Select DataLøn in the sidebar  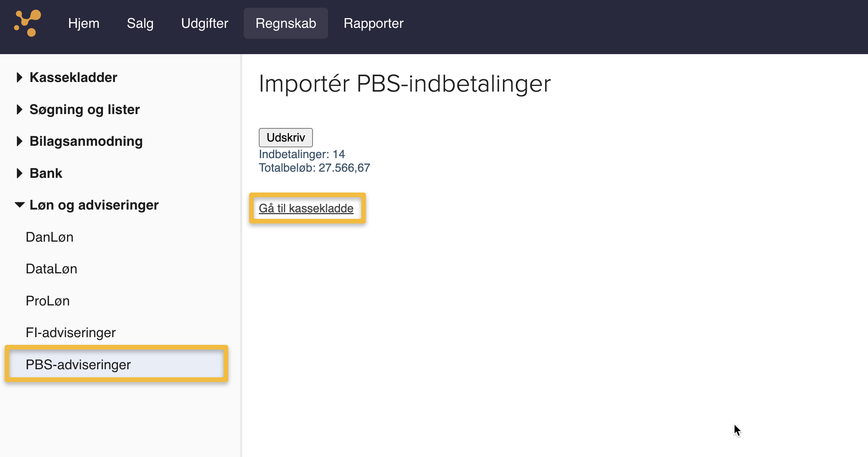click(51, 269)
